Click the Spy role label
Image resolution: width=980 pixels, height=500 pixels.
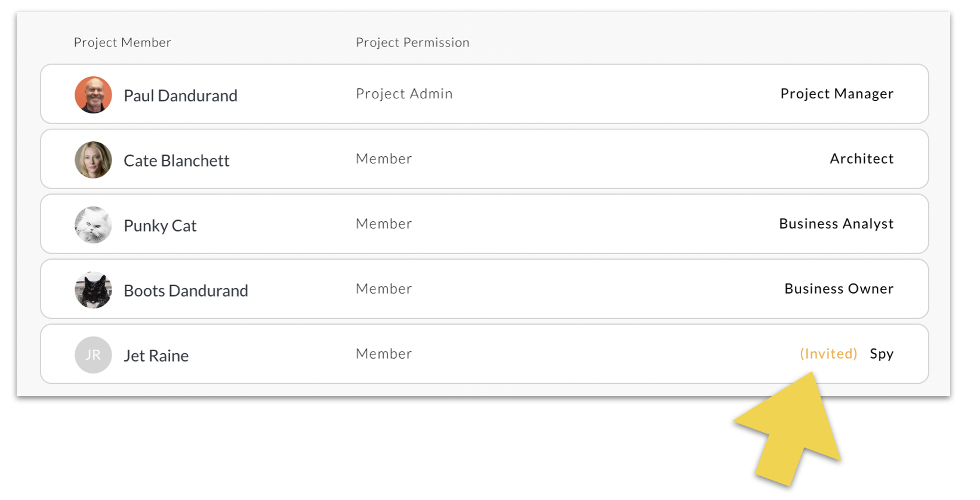(882, 353)
